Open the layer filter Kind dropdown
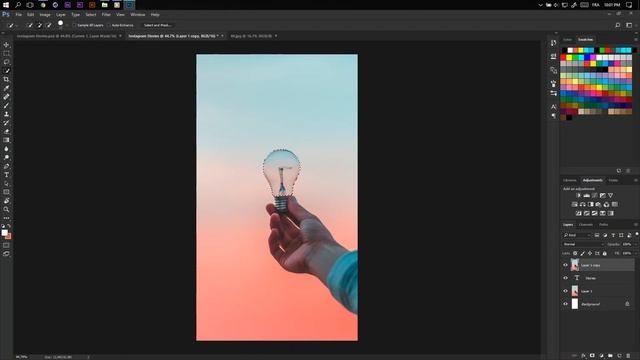Image resolution: width=640 pixels, height=360 pixels. point(577,235)
